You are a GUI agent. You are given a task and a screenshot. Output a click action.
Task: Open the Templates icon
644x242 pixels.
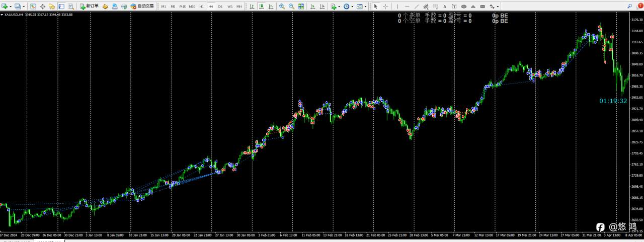(x=360, y=6)
